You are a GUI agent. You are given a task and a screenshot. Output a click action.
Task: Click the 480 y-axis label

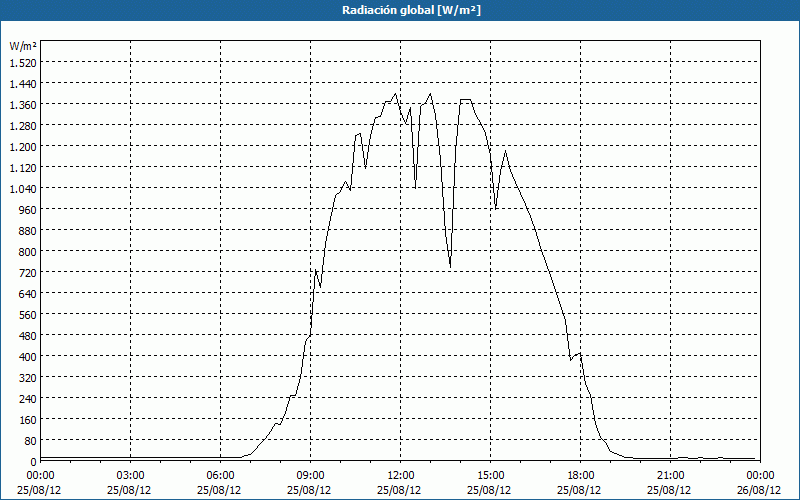(x=29, y=336)
